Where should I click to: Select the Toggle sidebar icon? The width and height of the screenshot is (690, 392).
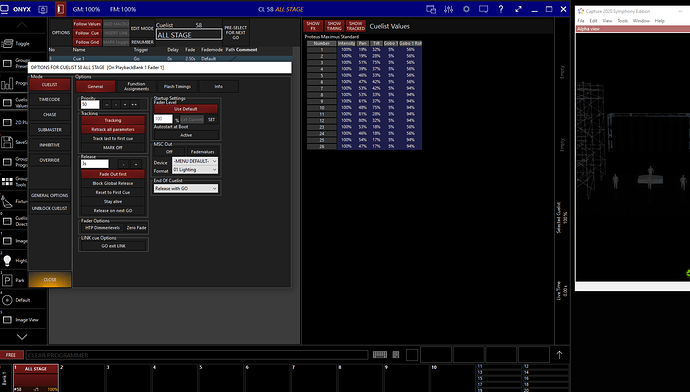pyautogui.click(x=7, y=44)
